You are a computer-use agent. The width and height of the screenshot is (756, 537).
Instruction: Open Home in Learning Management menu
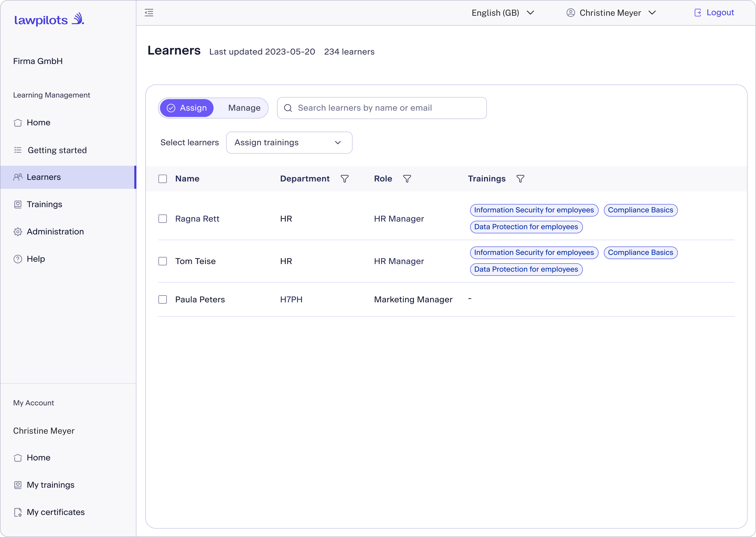pos(68,123)
